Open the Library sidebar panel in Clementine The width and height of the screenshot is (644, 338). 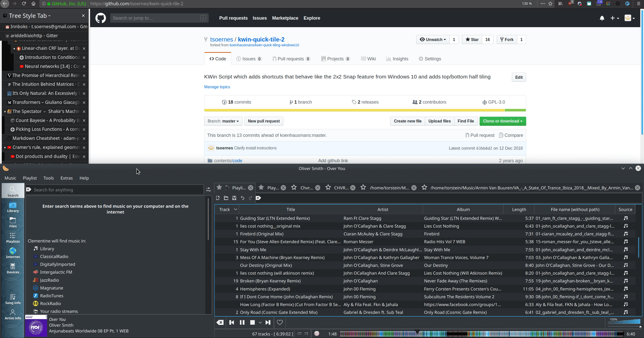(x=13, y=207)
